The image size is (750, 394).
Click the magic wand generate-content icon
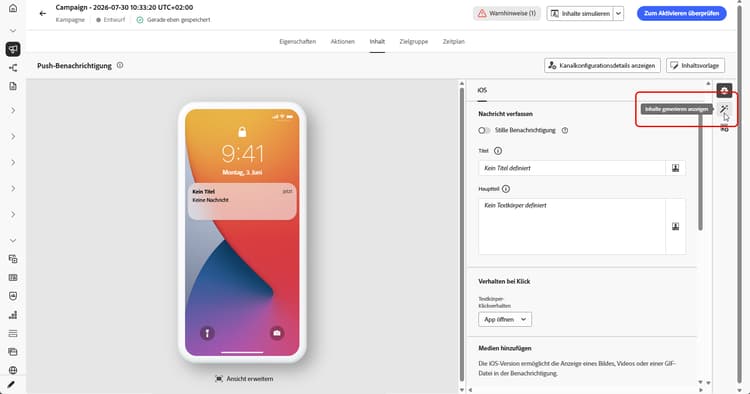(724, 109)
